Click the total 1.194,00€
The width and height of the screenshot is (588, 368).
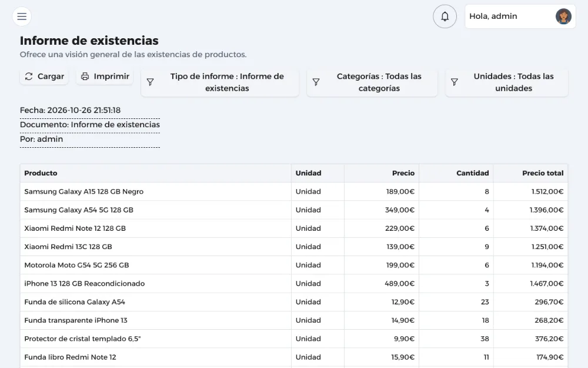[x=547, y=265]
